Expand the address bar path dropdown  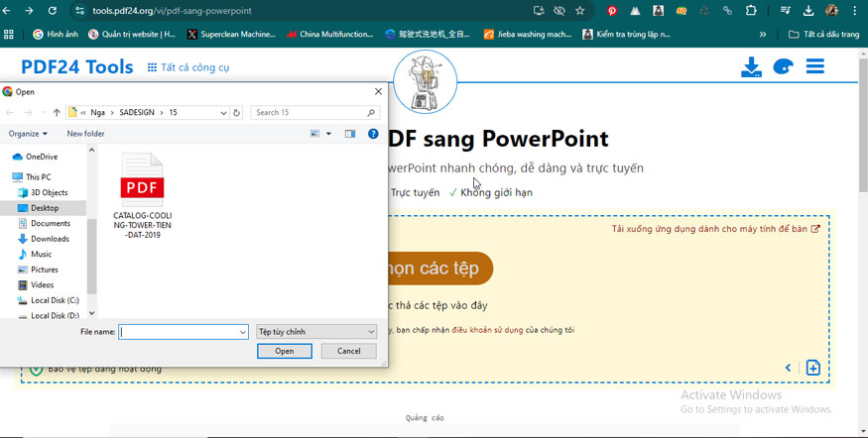[223, 112]
